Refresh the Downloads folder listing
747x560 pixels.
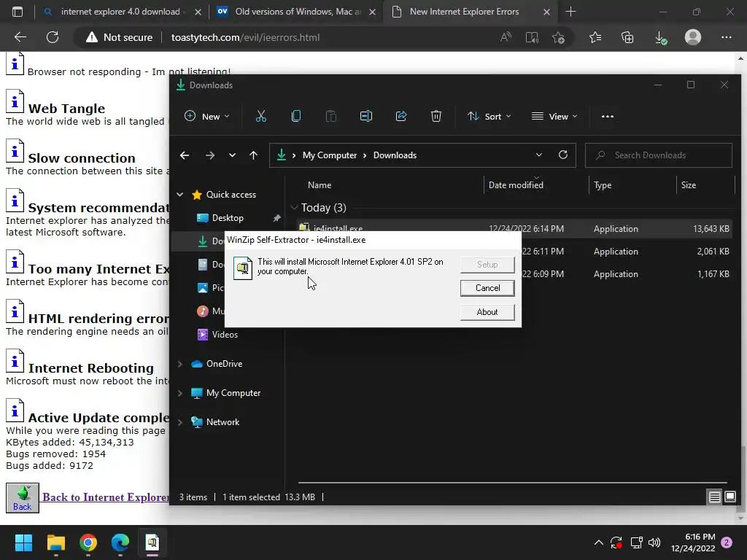pos(563,155)
